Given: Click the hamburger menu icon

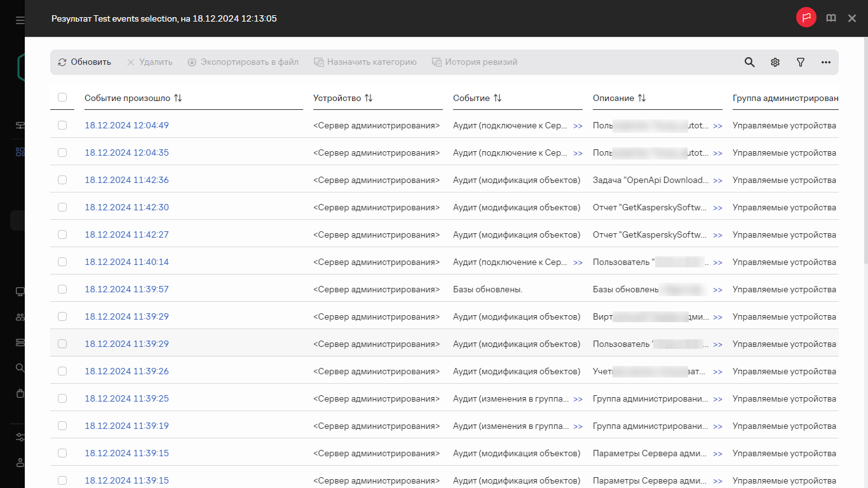Looking at the screenshot, I should [20, 20].
